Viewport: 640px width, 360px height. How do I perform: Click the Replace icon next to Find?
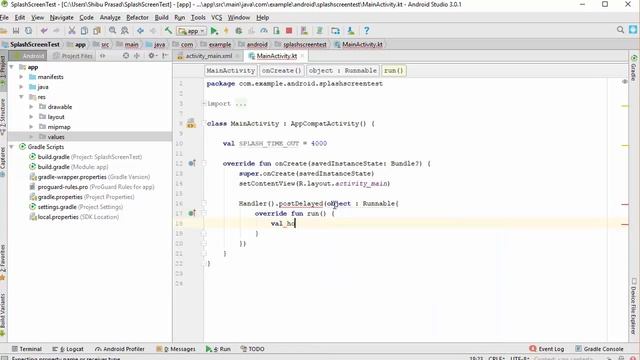(x=124, y=31)
